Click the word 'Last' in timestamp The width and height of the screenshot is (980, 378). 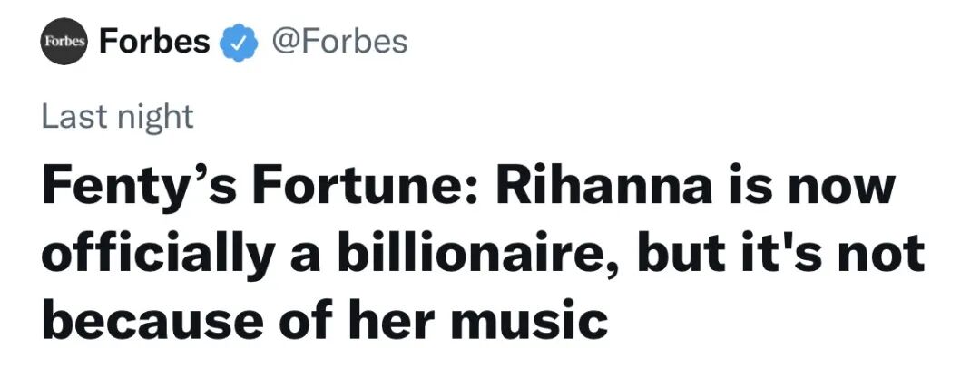click(71, 117)
